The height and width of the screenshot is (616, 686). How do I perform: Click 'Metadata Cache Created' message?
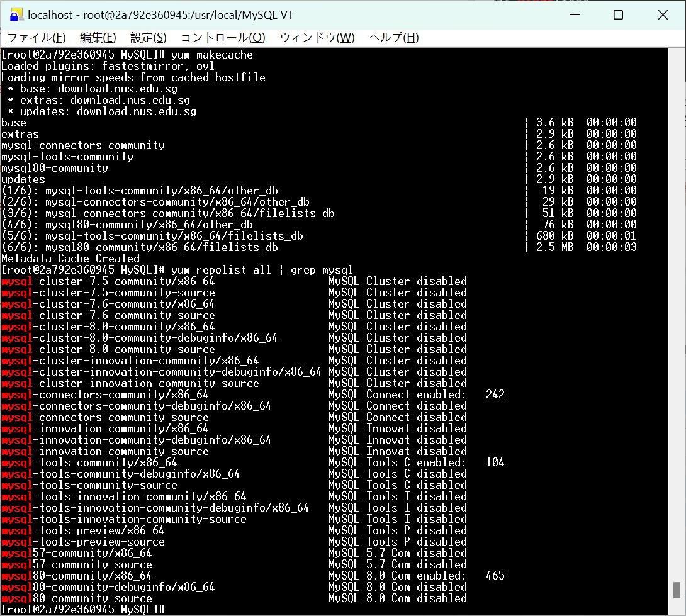(x=70, y=259)
